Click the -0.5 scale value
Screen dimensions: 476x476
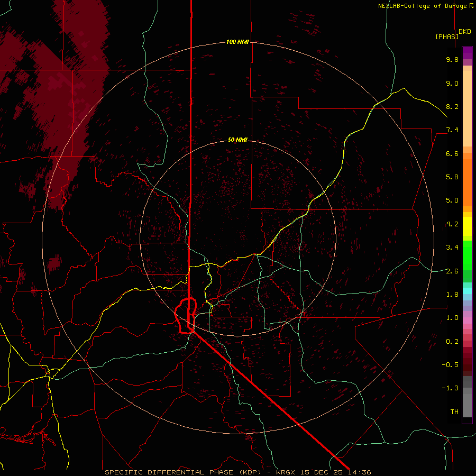450,364
